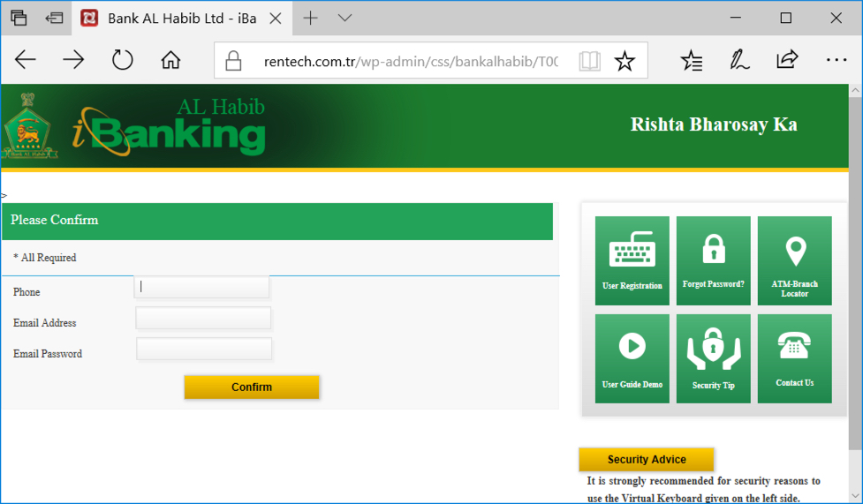863x504 pixels.
Task: Click the Bank AL Habib crest logo
Action: (28, 126)
